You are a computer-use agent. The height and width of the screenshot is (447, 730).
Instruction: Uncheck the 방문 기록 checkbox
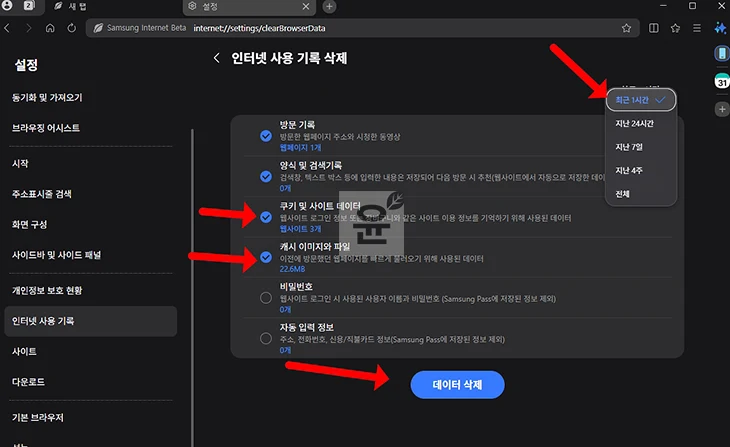pos(266,136)
